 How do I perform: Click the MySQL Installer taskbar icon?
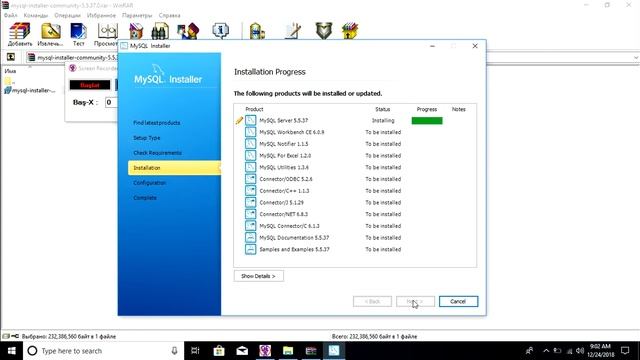pos(334,351)
